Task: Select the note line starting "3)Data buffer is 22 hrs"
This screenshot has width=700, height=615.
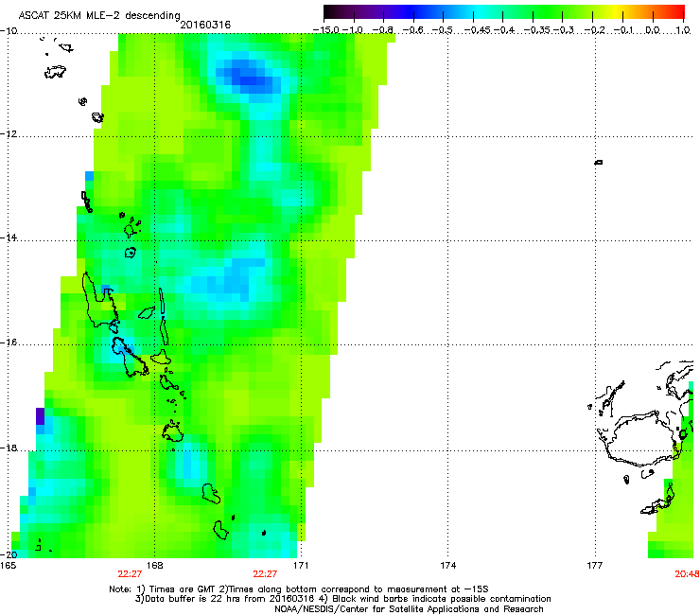Action: tap(342, 599)
